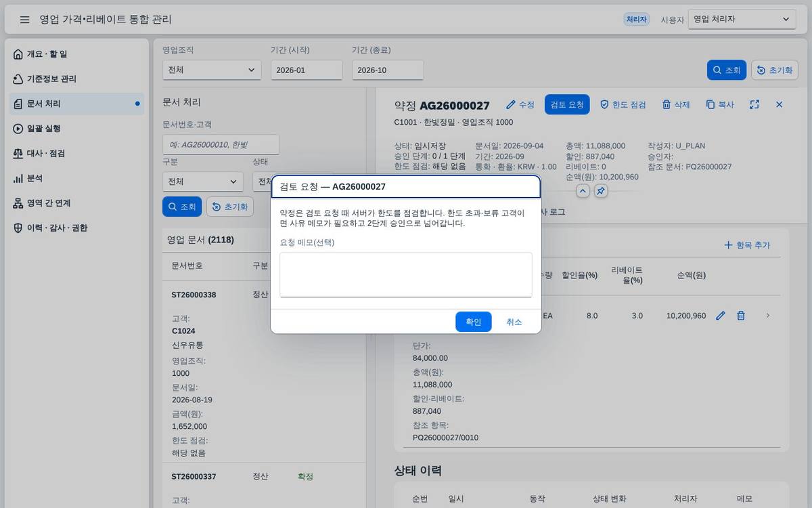Image resolution: width=812 pixels, height=508 pixels.
Task: Click the 상태 이력 section heading
Action: [x=418, y=470]
